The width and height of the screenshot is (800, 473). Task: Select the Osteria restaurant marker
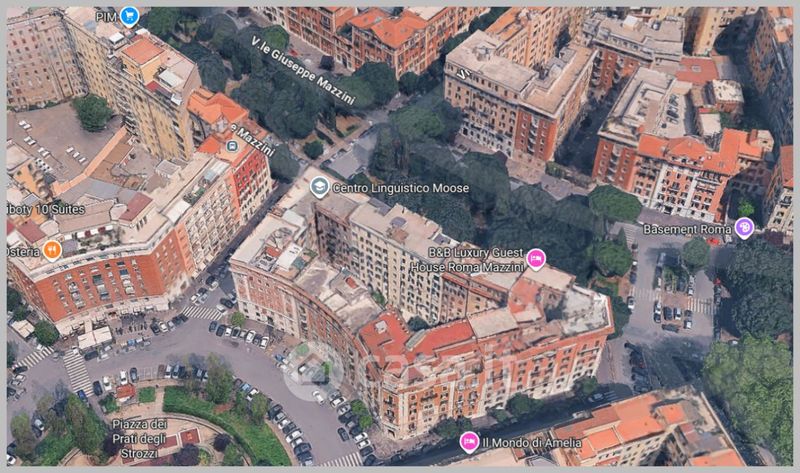[52, 251]
